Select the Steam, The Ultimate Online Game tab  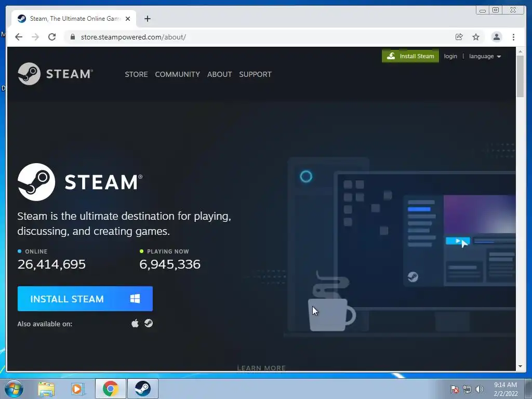[74, 19]
